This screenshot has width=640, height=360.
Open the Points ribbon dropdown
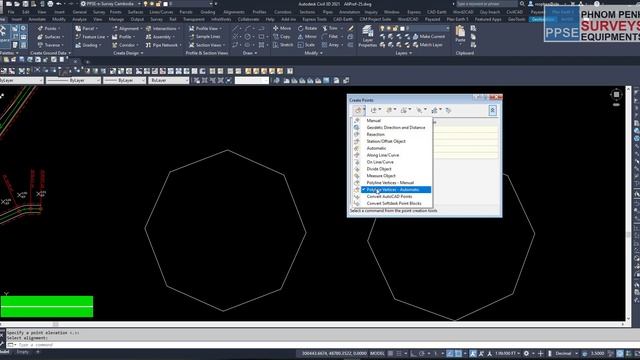49,29
